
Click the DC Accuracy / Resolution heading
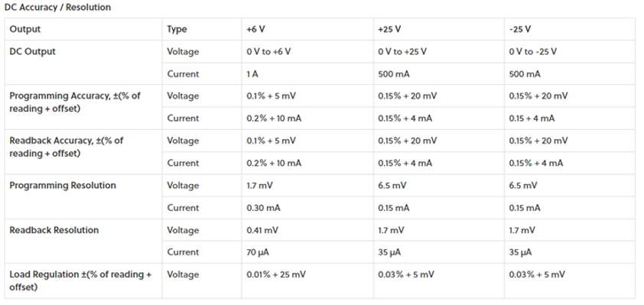pos(57,8)
